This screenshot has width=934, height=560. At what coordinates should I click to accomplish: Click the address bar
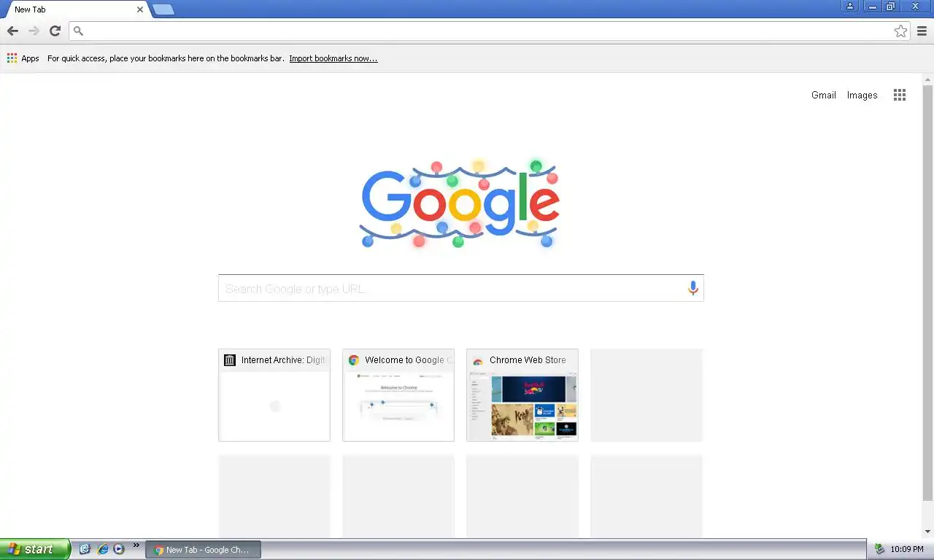[x=489, y=31]
